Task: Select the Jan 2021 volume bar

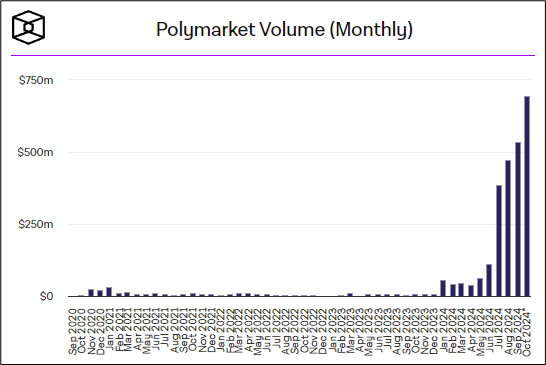Action: (x=109, y=292)
